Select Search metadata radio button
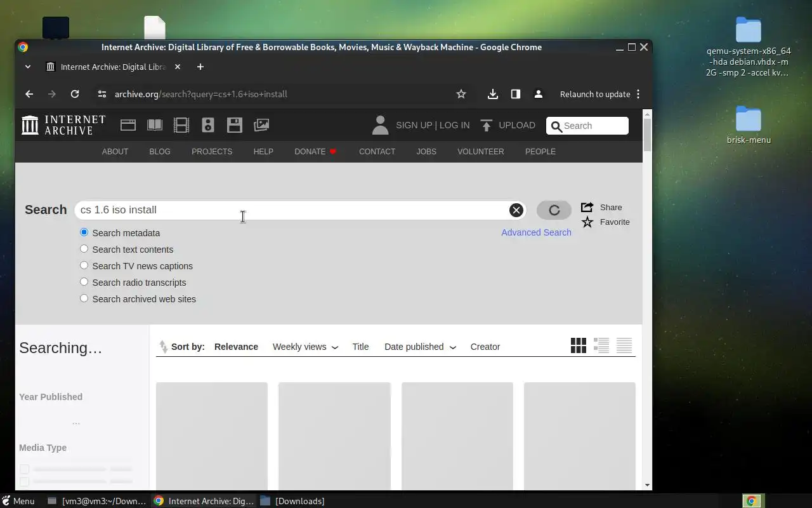Image resolution: width=812 pixels, height=508 pixels. (x=84, y=232)
